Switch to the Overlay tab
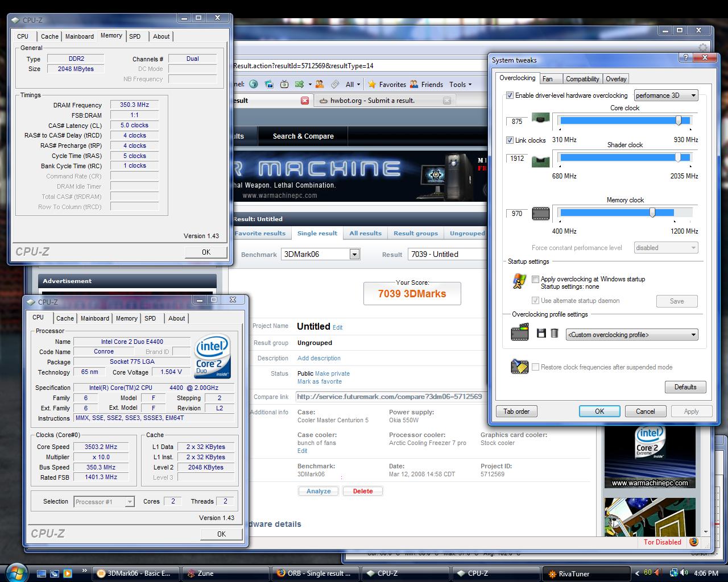The width and height of the screenshot is (728, 582). click(616, 79)
